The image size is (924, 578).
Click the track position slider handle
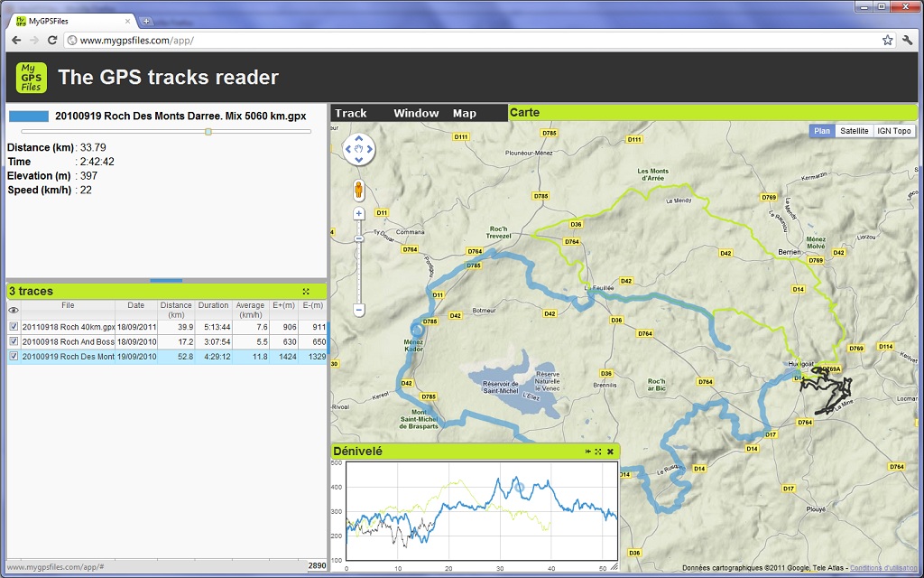tap(208, 132)
